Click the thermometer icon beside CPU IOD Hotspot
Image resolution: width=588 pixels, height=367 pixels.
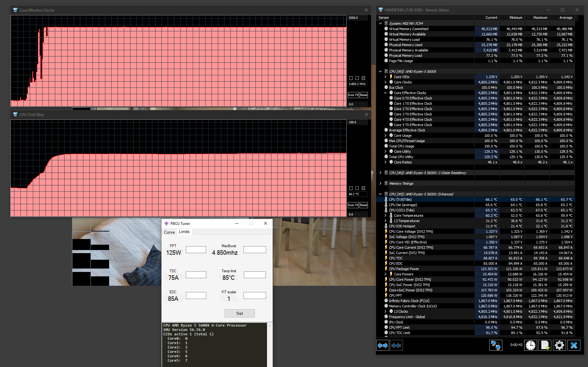tap(386, 226)
